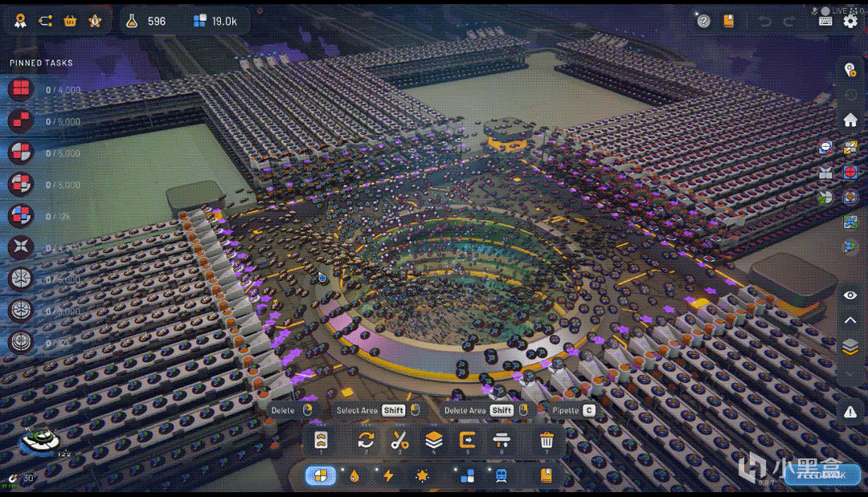The image size is (868, 497).
Task: Click the Delete mouse hint
Action: (292, 410)
